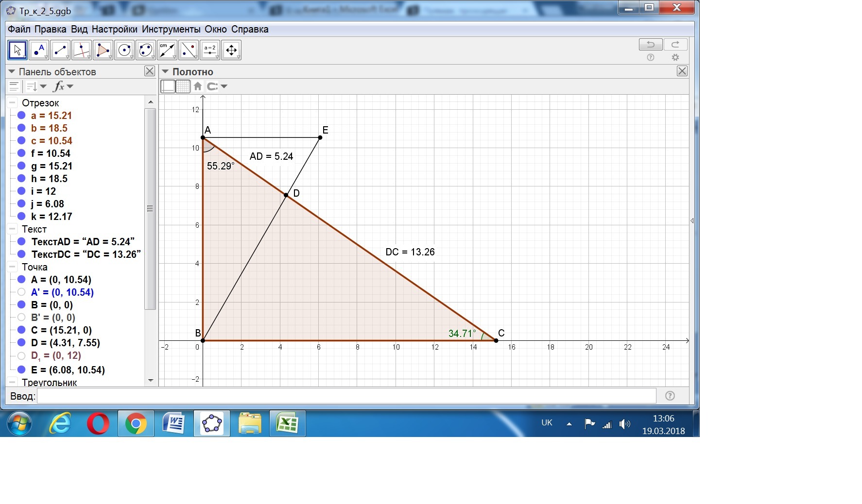The height and width of the screenshot is (504, 862).
Task: Select the Line tool
Action: coord(60,50)
